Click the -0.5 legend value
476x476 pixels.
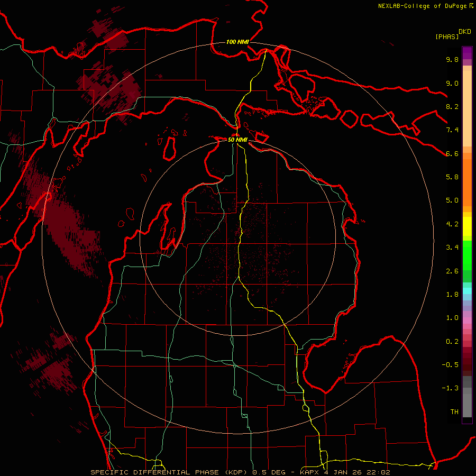click(450, 365)
